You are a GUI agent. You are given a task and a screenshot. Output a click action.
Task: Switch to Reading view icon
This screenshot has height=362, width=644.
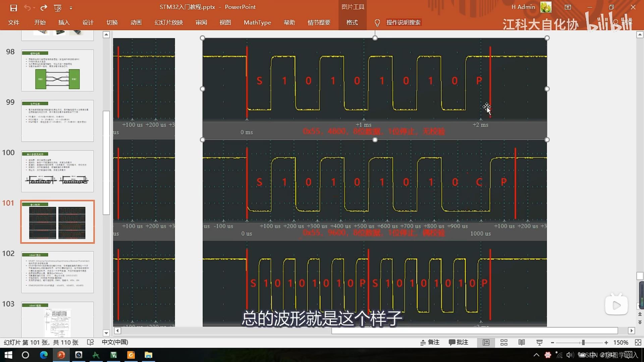pos(522,342)
